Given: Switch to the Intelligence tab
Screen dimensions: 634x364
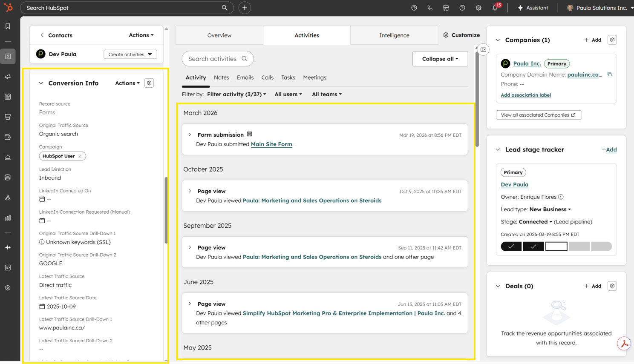Looking at the screenshot, I should 394,35.
